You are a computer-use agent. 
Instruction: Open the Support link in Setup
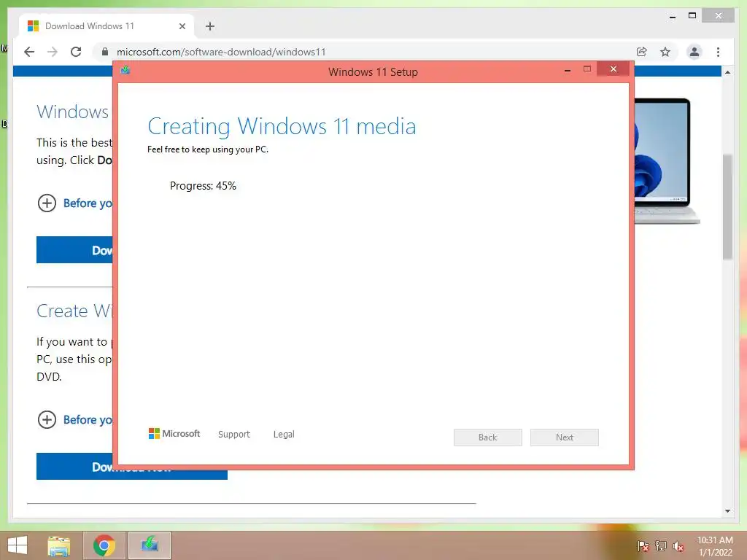point(234,435)
